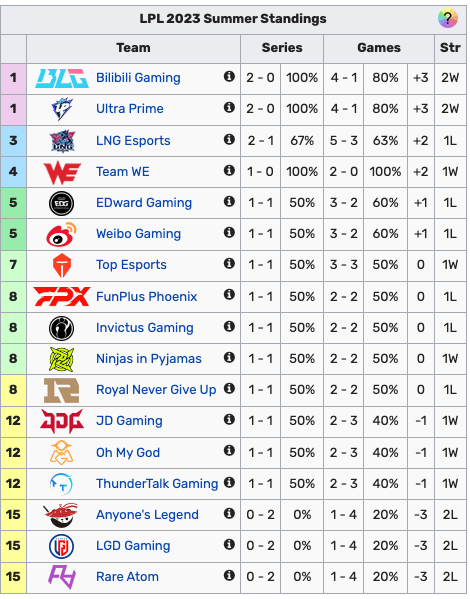Click the FPX logo image
470x599 pixels.
(62, 296)
